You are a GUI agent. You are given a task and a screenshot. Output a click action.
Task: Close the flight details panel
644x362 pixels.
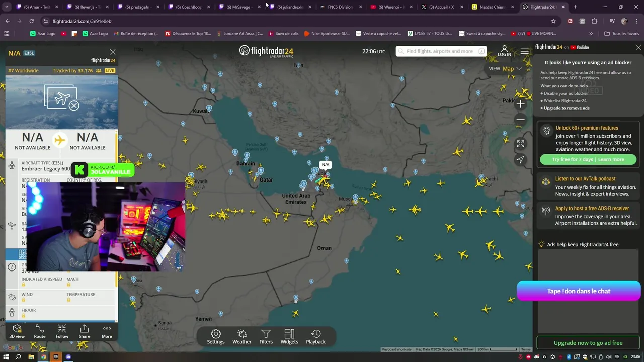113,52
